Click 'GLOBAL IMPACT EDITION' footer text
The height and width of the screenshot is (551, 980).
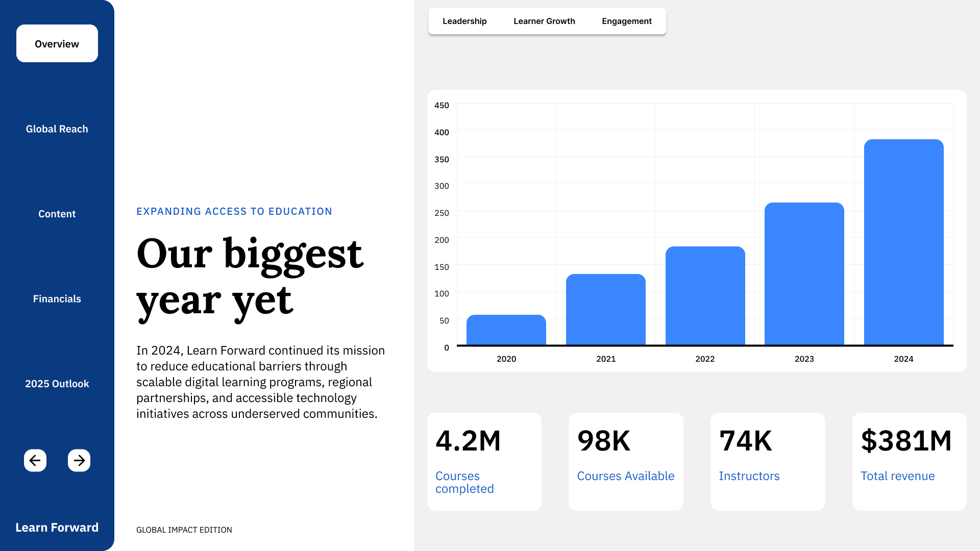click(x=184, y=530)
